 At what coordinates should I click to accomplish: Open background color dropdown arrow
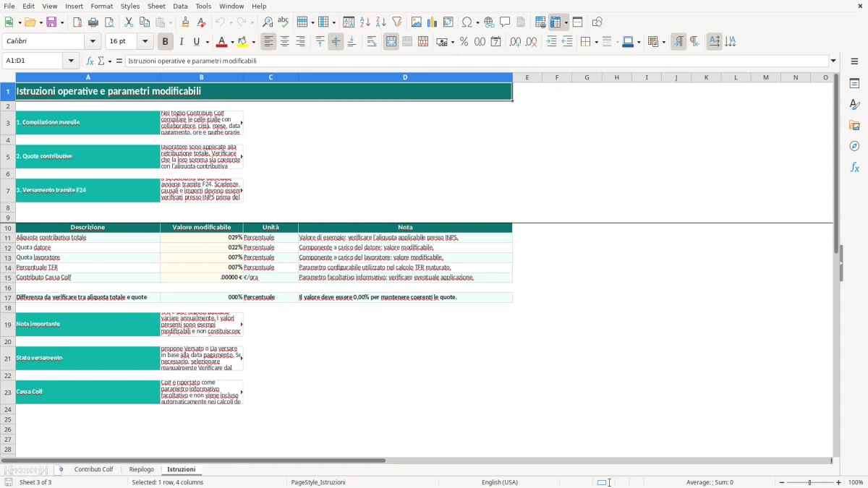(x=253, y=42)
